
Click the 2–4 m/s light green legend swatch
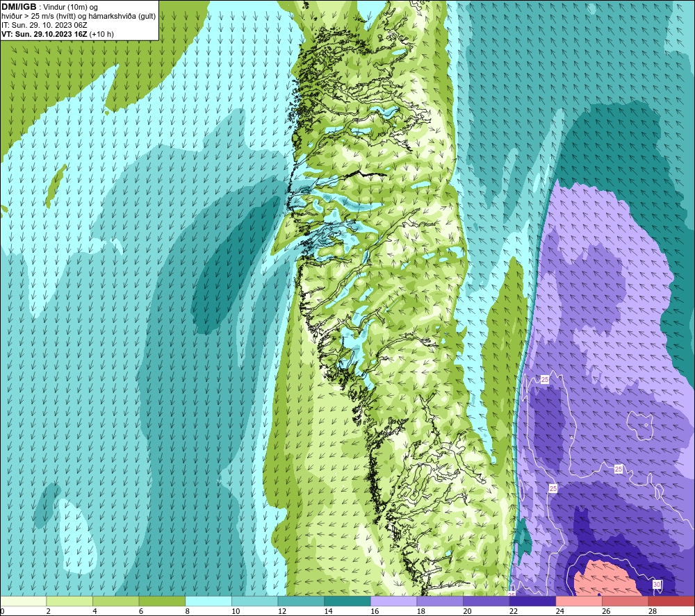[69, 601]
